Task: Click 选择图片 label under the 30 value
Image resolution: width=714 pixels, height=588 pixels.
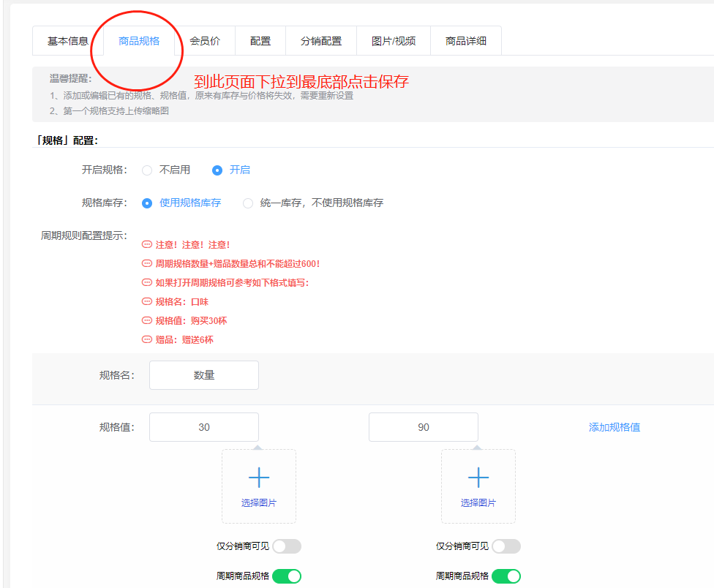Action: pyautogui.click(x=259, y=502)
